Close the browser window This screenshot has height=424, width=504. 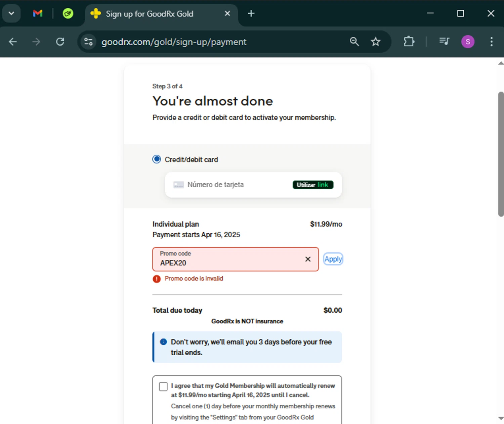click(x=491, y=13)
